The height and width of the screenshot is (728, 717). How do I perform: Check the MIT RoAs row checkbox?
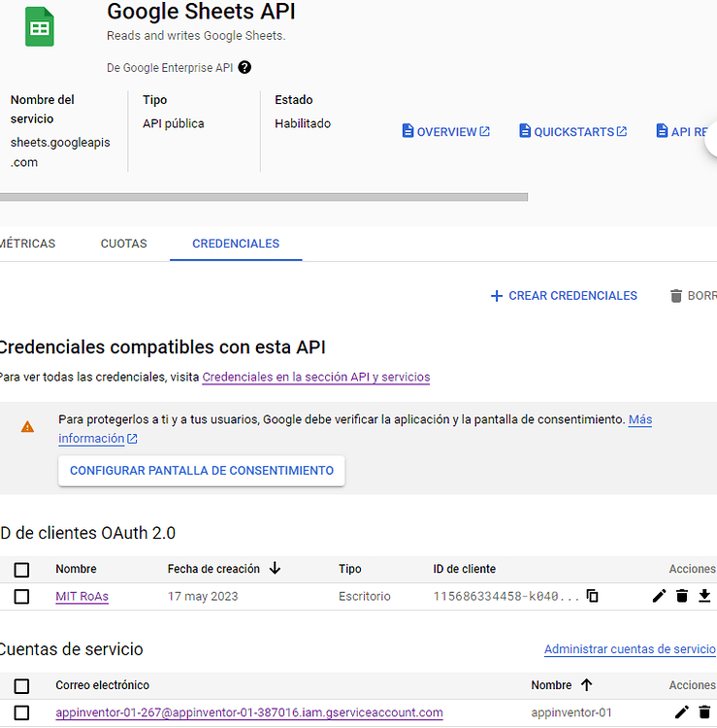[21, 596]
